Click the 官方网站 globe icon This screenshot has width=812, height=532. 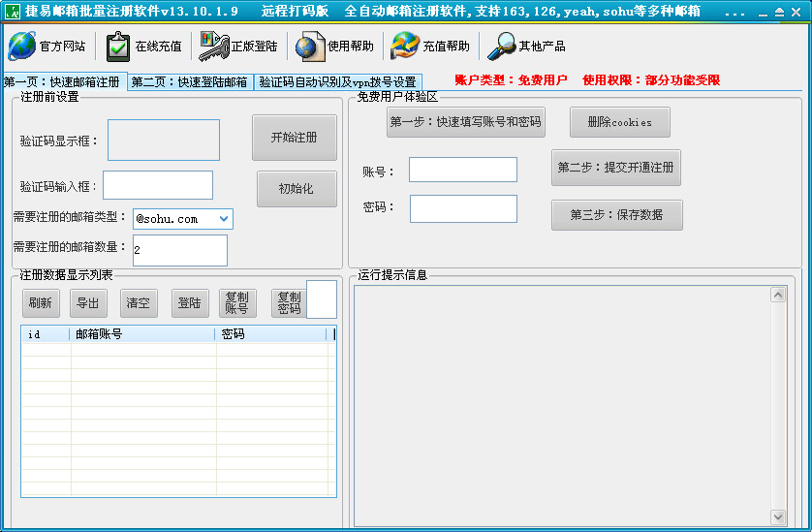click(21, 46)
